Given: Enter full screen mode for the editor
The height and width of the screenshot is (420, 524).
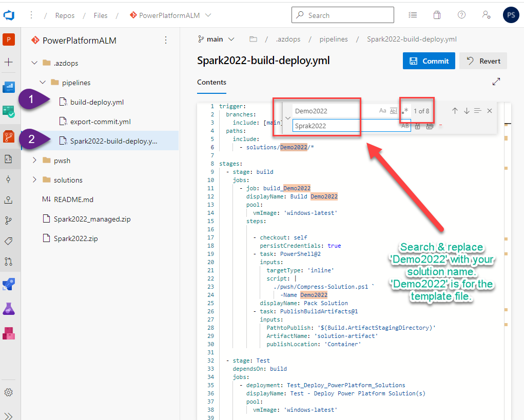Looking at the screenshot, I should tap(496, 82).
